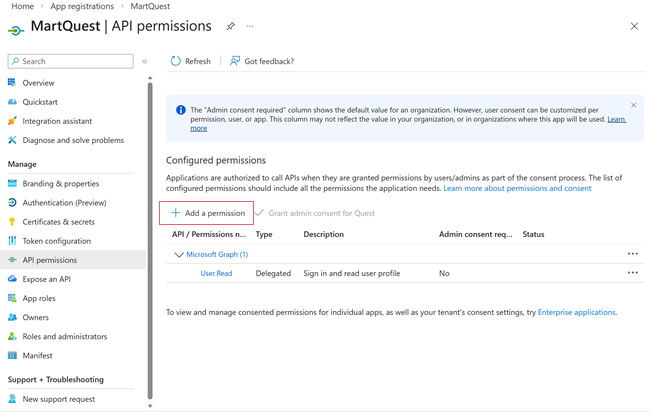Click the Description column header
Screen dimensions: 650x412
(x=324, y=234)
